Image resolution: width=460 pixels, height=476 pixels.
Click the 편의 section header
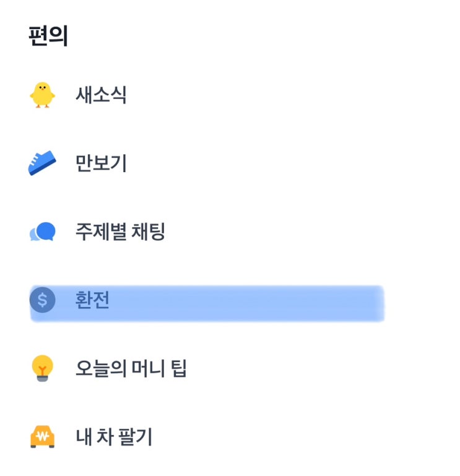click(48, 37)
